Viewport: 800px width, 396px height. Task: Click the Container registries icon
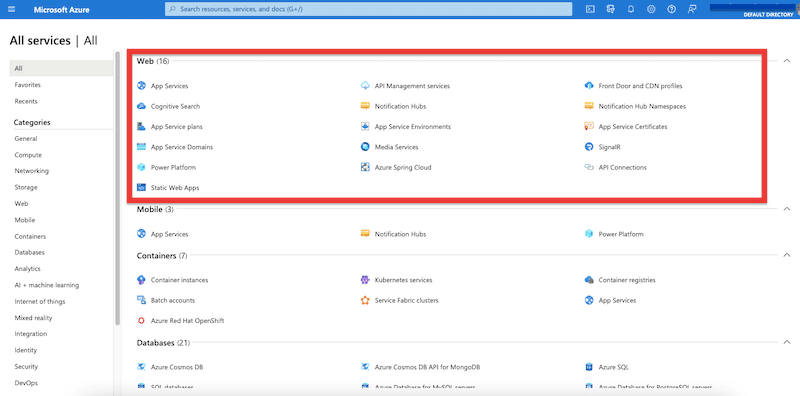589,280
